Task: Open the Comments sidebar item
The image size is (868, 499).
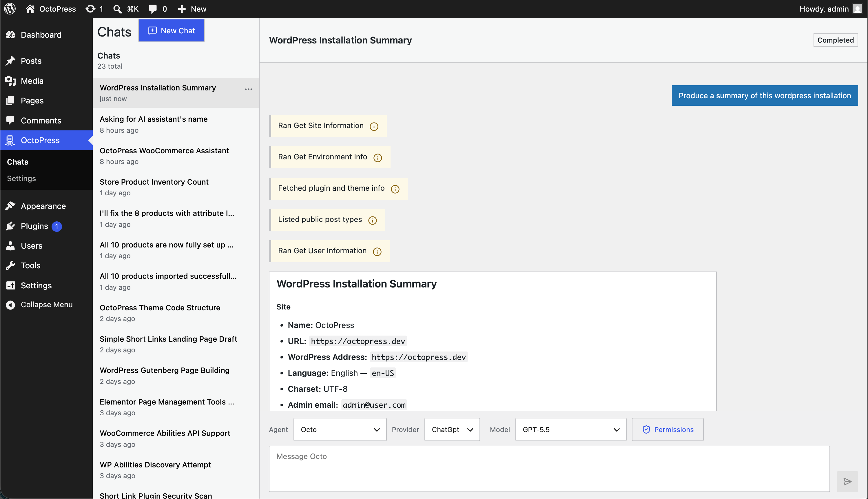Action: 46,120
